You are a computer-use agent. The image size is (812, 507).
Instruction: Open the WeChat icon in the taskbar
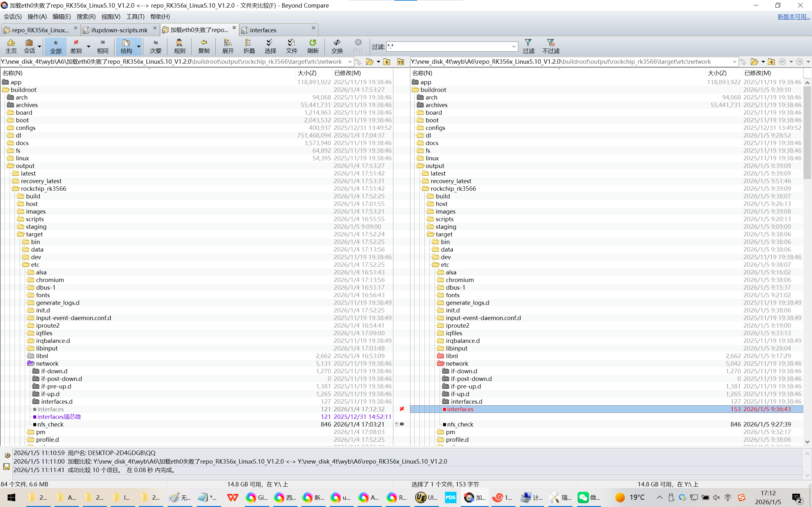click(583, 497)
